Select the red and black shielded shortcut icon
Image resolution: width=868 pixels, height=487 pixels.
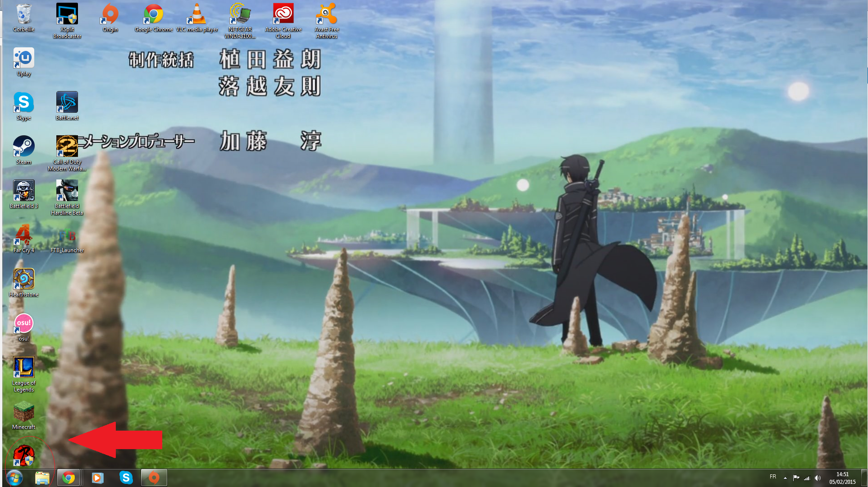click(x=23, y=455)
